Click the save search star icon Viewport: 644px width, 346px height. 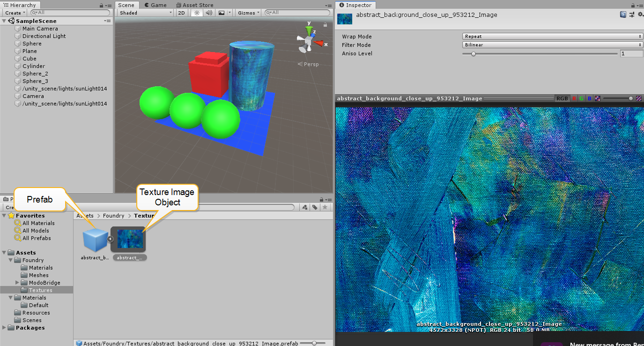click(x=325, y=207)
